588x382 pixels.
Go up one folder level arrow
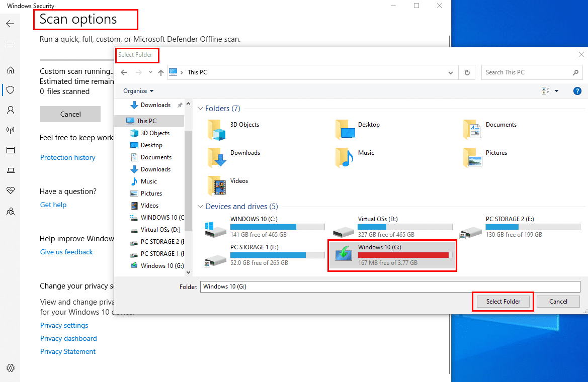(x=161, y=72)
